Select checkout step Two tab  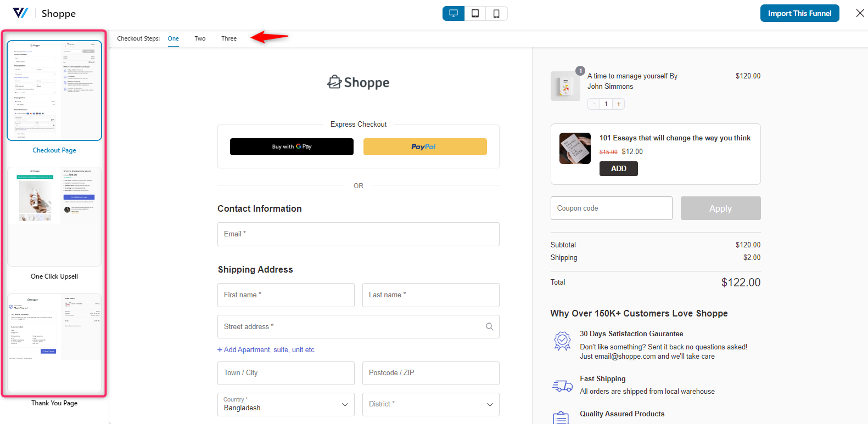click(x=200, y=38)
